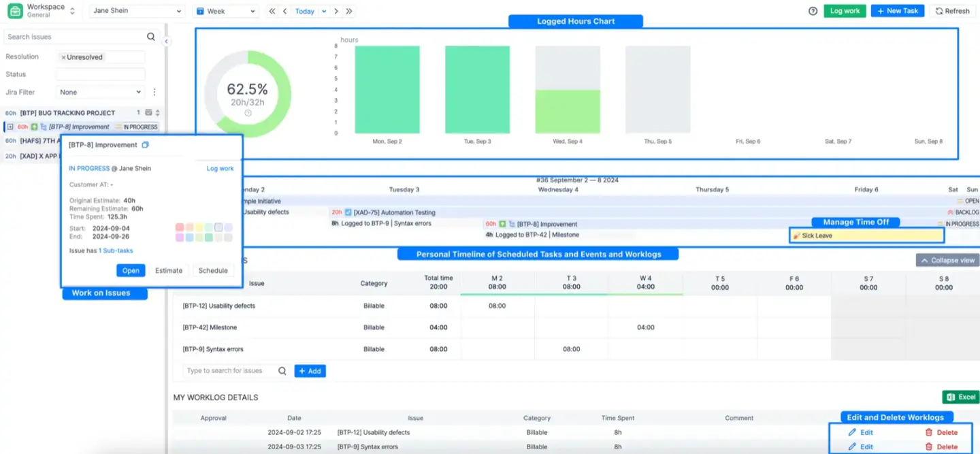Viewport: 980px width, 454px height.
Task: Click the Workspace briefcase icon
Action: point(14,10)
